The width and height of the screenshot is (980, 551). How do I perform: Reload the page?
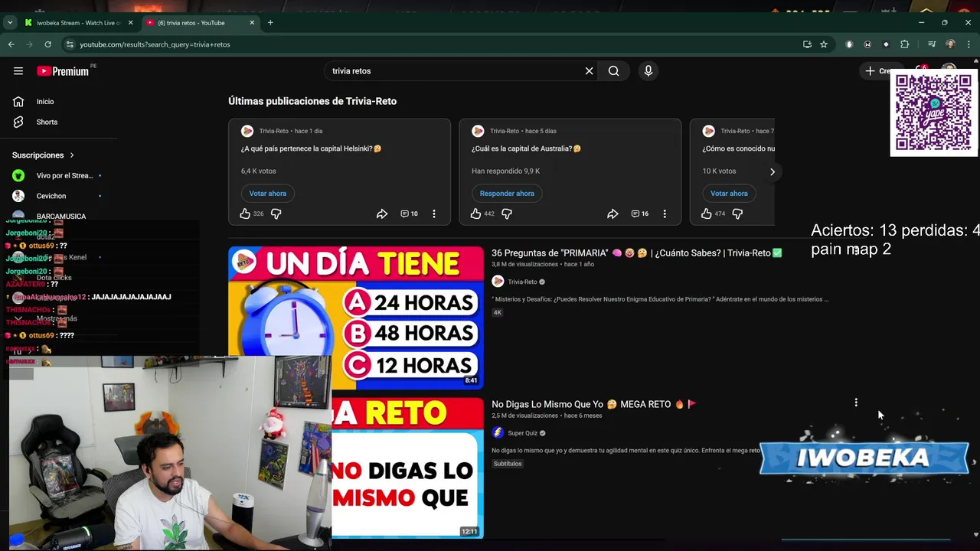[x=47, y=44]
